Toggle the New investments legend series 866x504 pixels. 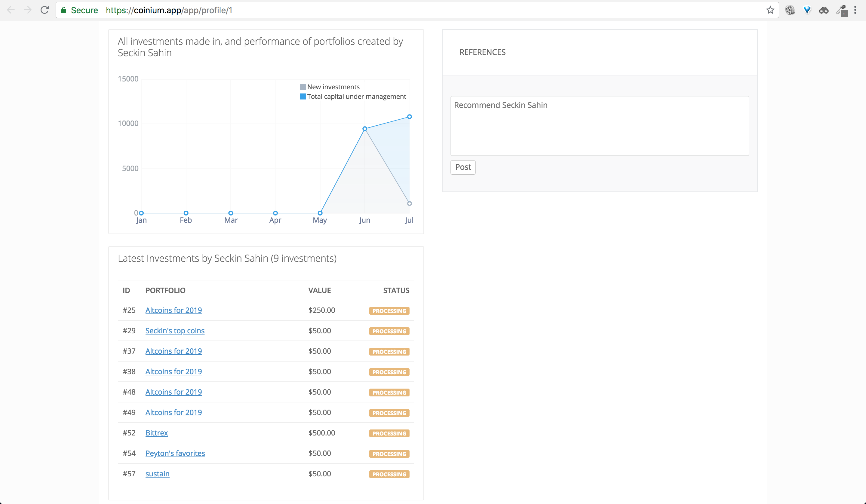pos(333,87)
